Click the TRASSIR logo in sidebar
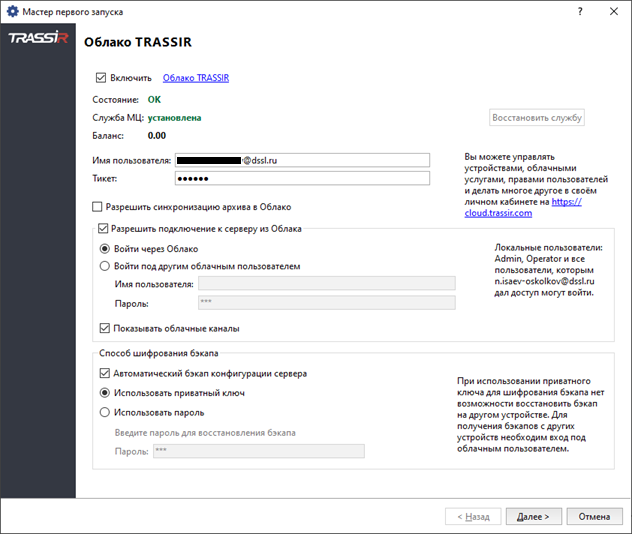 [x=37, y=39]
